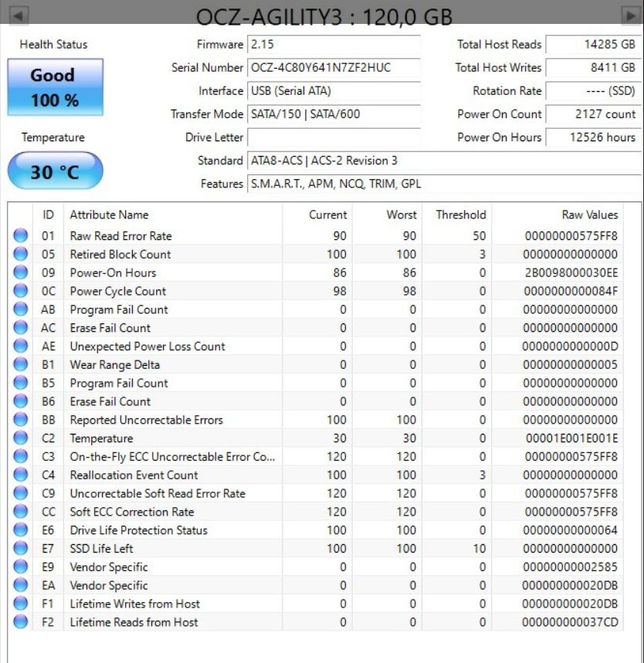This screenshot has width=644, height=663.
Task: Select status orb for E9 Vendor Specific
Action: [21, 567]
